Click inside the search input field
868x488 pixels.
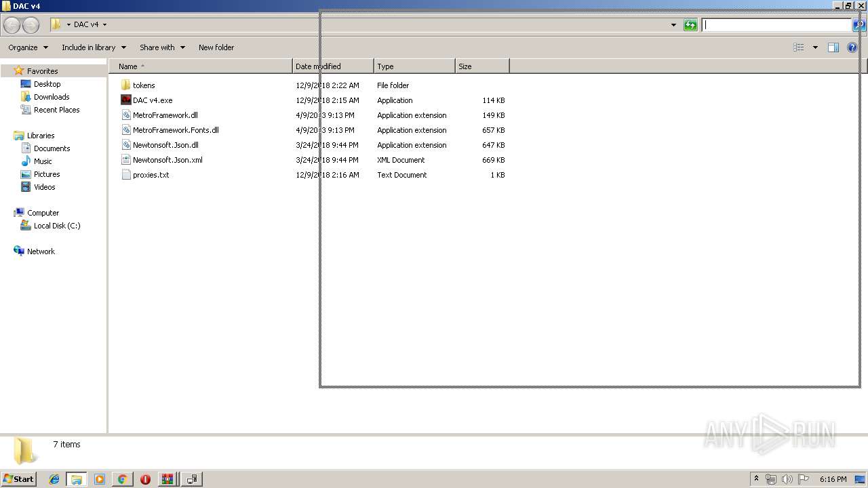tap(776, 25)
